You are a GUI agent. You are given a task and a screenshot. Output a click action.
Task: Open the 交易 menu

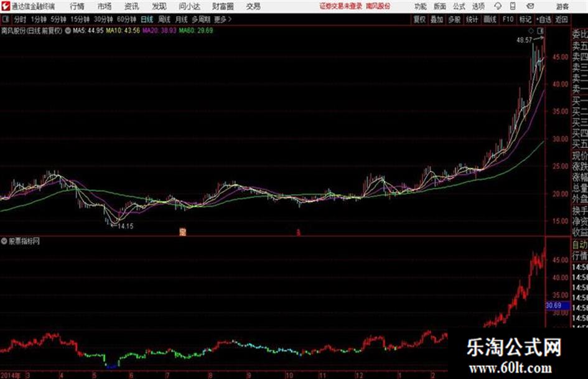point(253,6)
